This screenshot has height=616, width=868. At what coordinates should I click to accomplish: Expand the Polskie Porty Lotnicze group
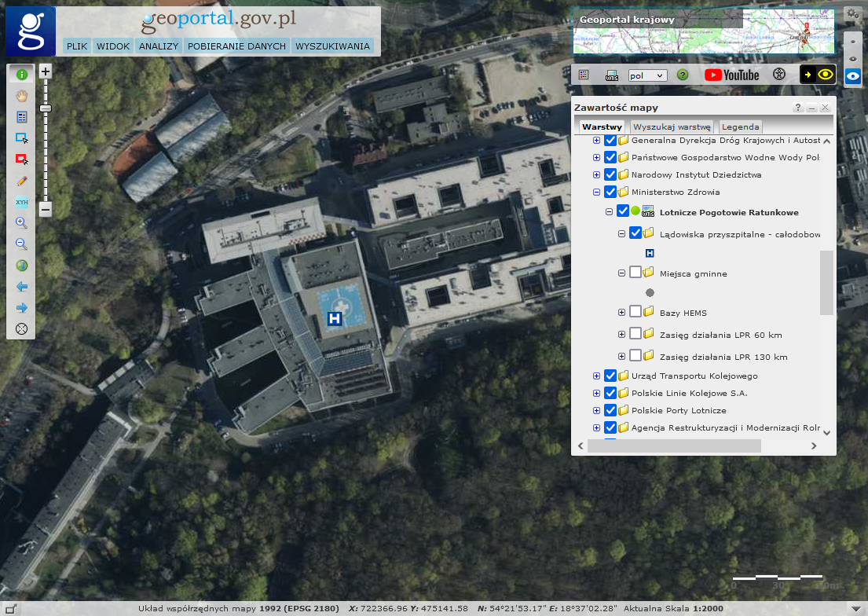(596, 410)
